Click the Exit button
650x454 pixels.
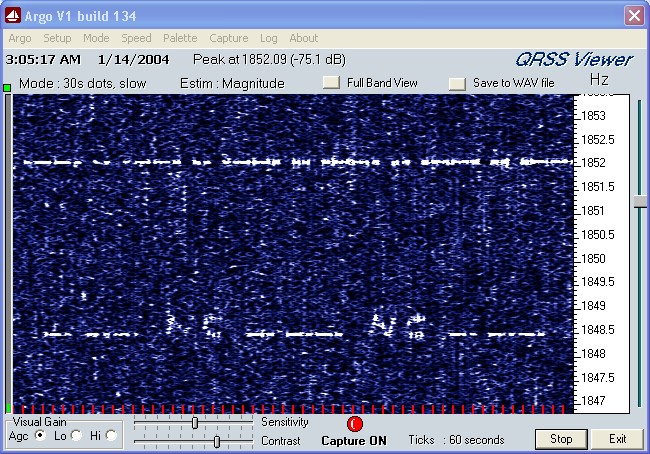tap(617, 439)
